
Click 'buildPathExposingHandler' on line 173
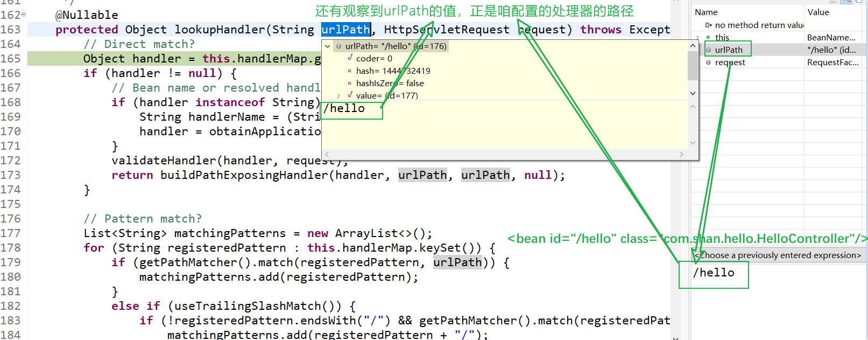tap(244, 175)
